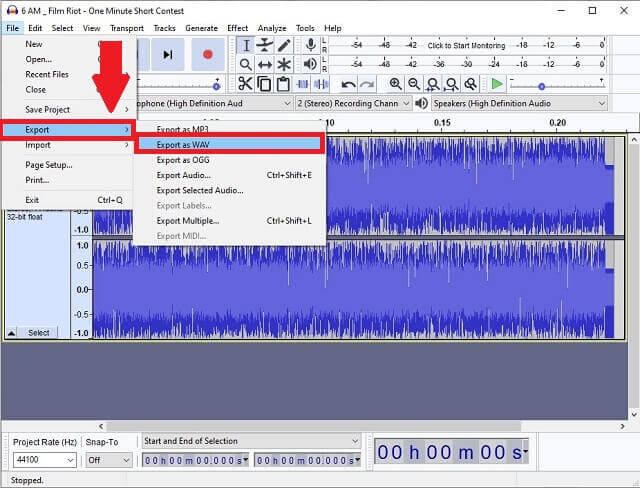Select the Selection (I-beam) tool
This screenshot has height=488, width=640.
246,45
